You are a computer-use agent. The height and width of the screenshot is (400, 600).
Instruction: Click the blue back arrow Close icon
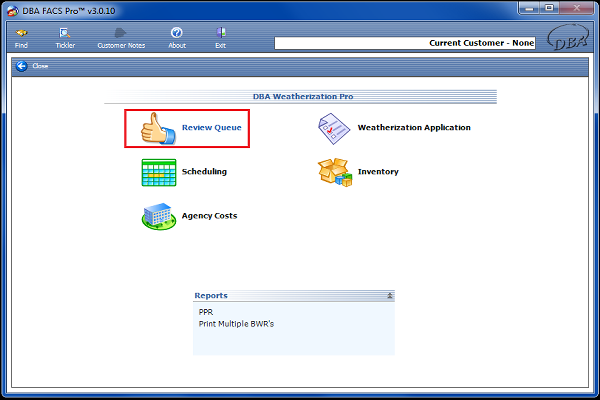pos(21,66)
